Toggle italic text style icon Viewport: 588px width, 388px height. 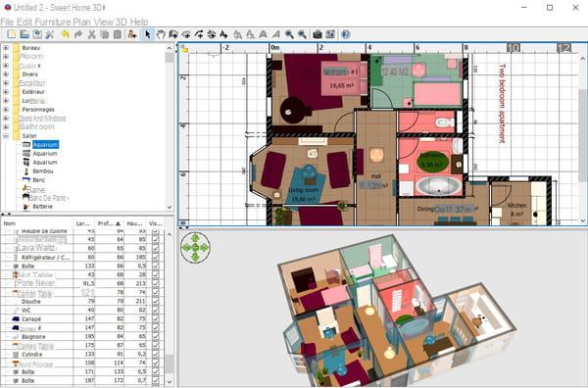pyautogui.click(x=275, y=34)
